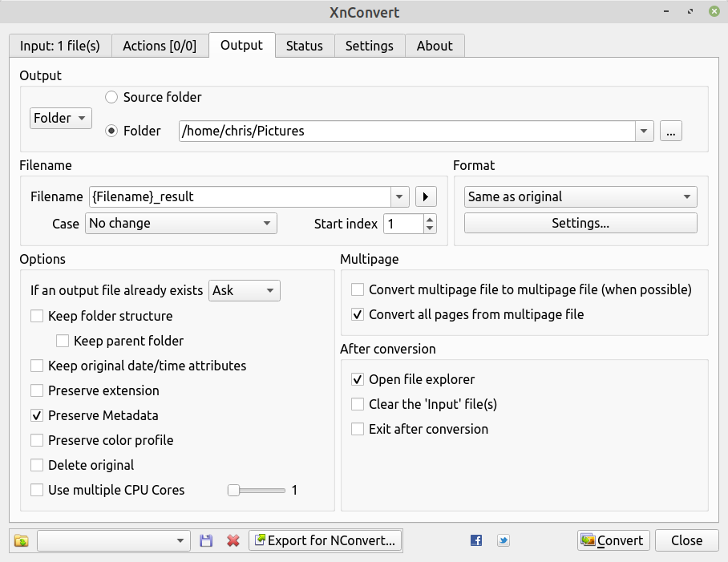The width and height of the screenshot is (728, 562).
Task: Open the Settings tab
Action: pyautogui.click(x=369, y=46)
